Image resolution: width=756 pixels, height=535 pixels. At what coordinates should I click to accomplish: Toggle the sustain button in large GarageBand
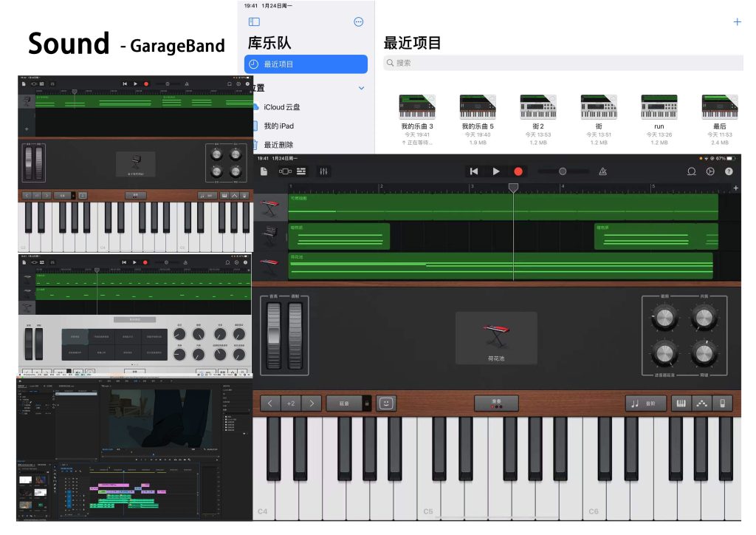click(x=344, y=403)
